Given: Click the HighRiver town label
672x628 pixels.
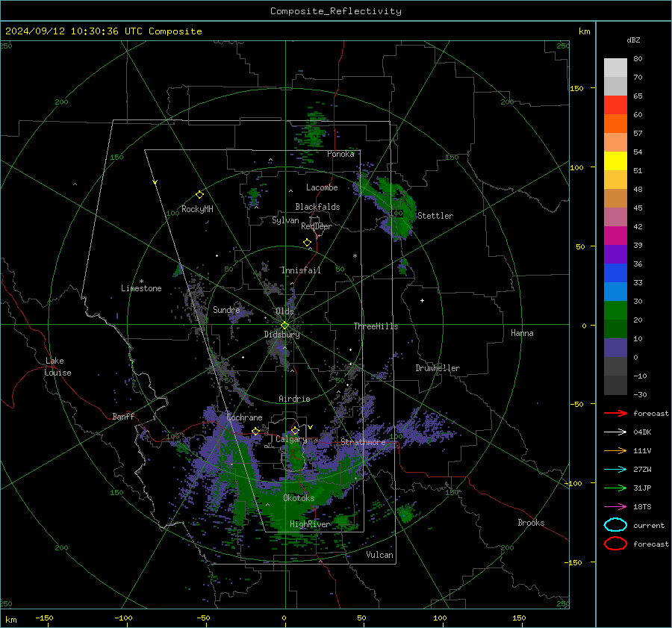Looking at the screenshot, I should [x=309, y=524].
